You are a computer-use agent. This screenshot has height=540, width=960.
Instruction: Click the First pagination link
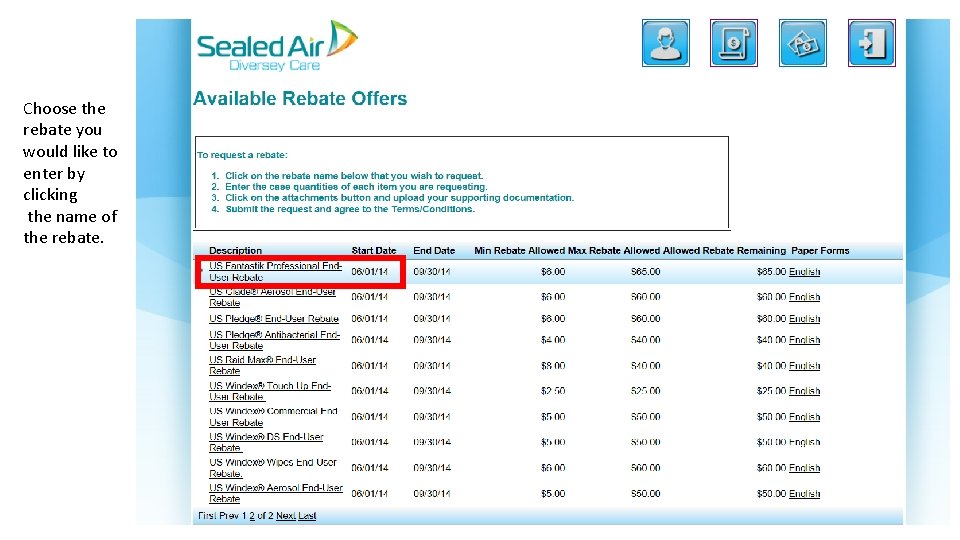[207, 516]
